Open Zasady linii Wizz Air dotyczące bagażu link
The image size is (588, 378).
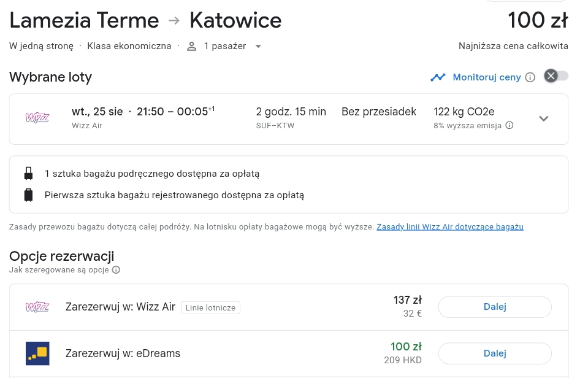pyautogui.click(x=450, y=226)
